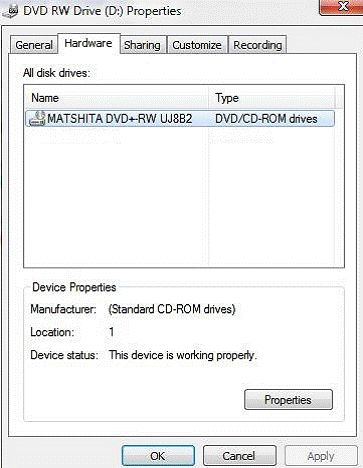The width and height of the screenshot is (363, 468).
Task: Sort drives by Name column header
Action: coord(116,98)
